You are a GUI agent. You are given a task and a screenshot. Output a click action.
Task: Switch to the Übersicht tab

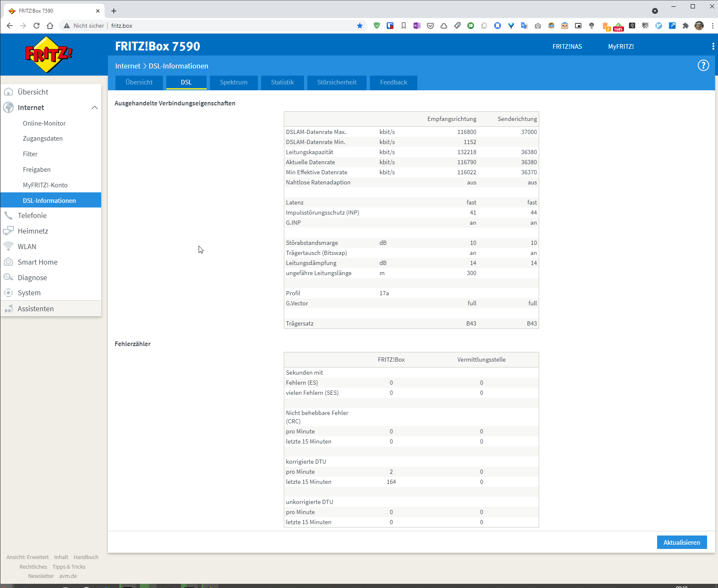click(x=139, y=82)
